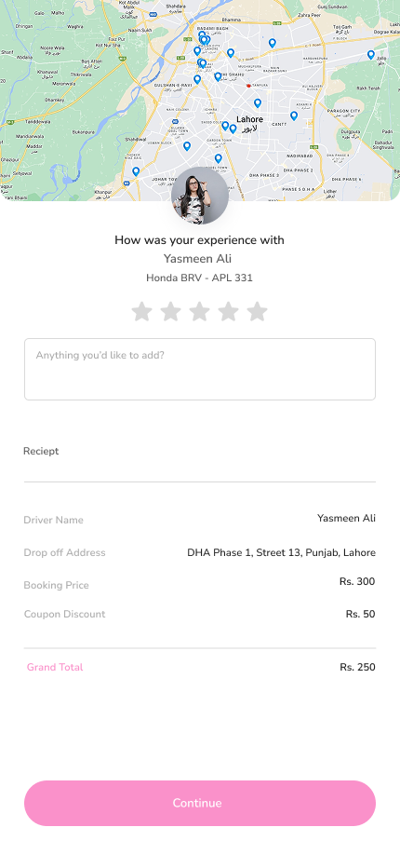Give a five-star rating

pos(257,312)
